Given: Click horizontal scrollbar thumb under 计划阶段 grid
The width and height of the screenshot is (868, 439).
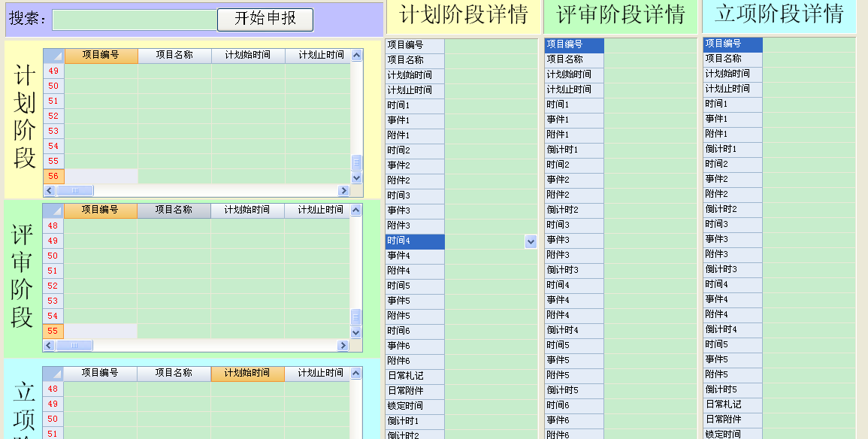Looking at the screenshot, I should [x=75, y=191].
